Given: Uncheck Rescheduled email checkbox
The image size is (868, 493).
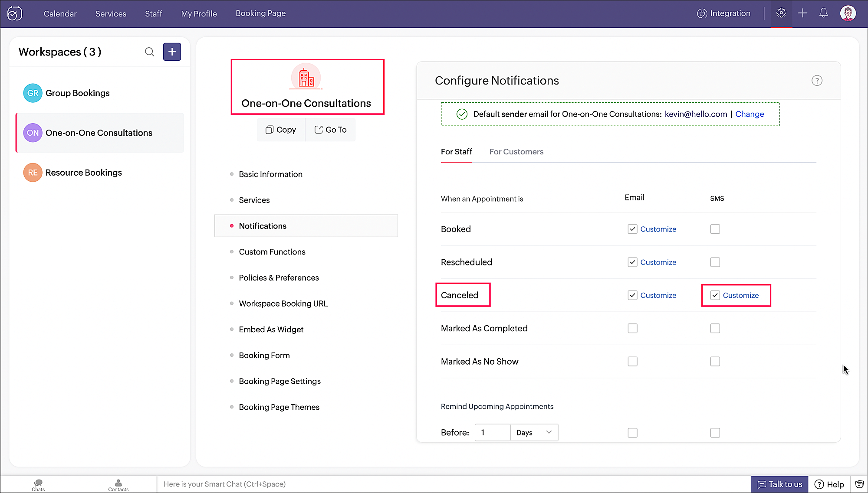Looking at the screenshot, I should (632, 262).
